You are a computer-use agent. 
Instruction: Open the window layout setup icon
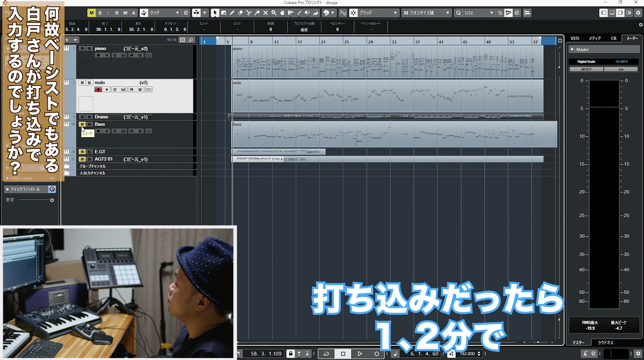[x=629, y=13]
